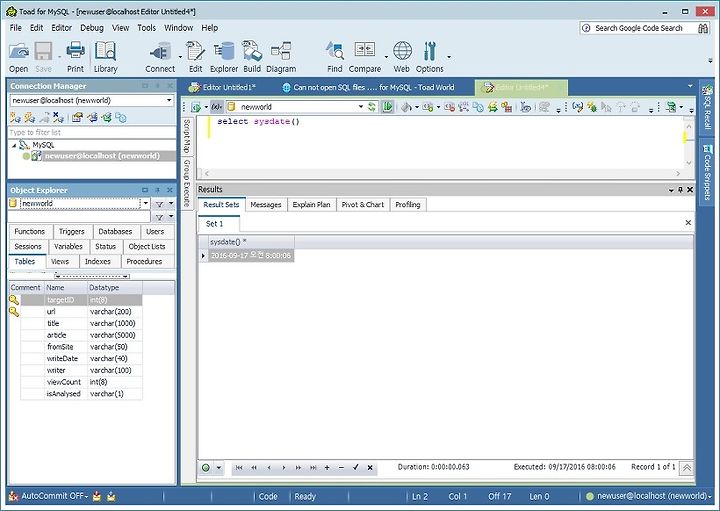
Task: Click the Connect plug icon
Action: pyautogui.click(x=160, y=57)
